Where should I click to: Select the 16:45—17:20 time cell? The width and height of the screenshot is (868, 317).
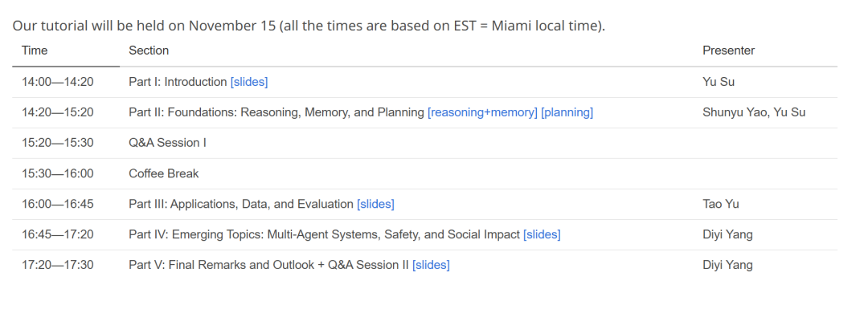pyautogui.click(x=58, y=234)
